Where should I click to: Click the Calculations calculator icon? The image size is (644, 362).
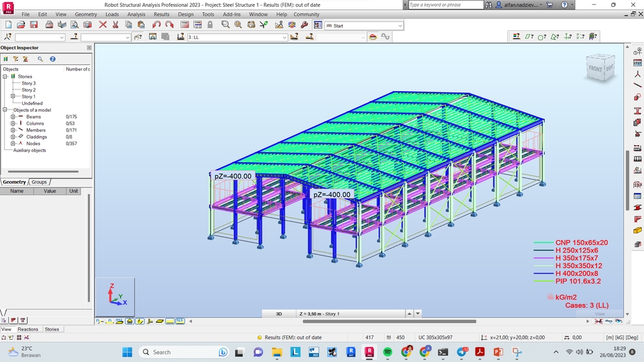tap(184, 25)
